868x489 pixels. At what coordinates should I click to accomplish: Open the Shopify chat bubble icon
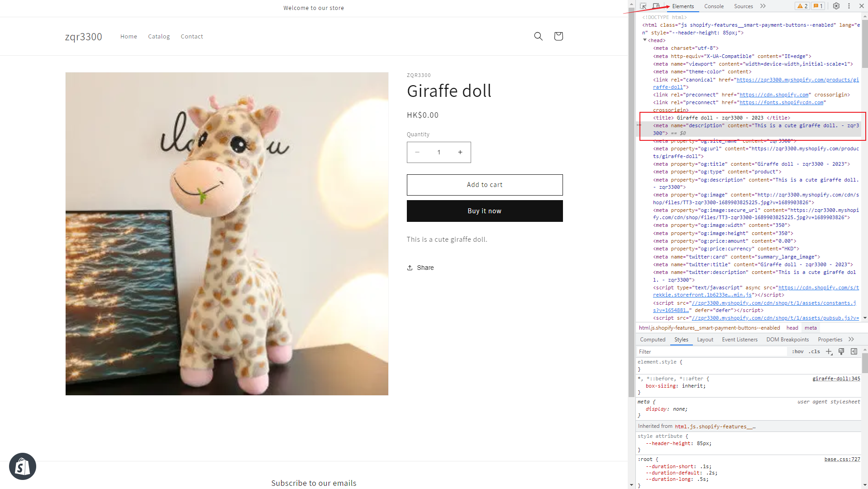[x=23, y=466]
